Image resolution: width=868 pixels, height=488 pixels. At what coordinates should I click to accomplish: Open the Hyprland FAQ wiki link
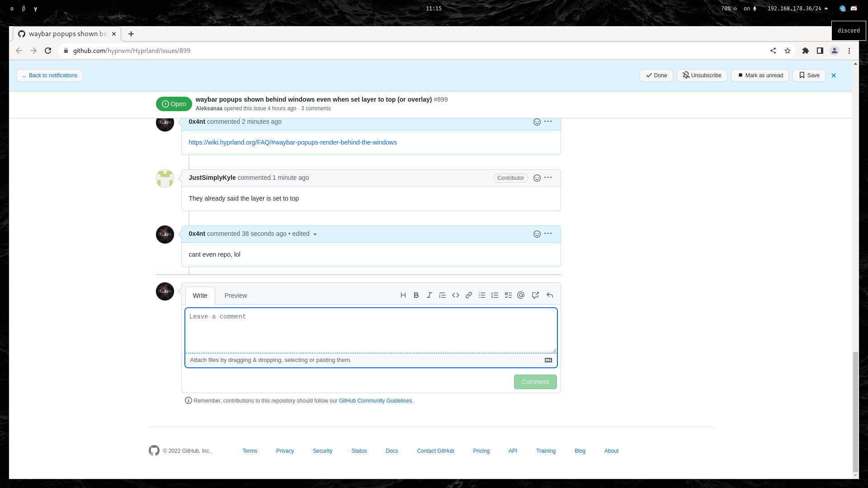click(x=292, y=142)
